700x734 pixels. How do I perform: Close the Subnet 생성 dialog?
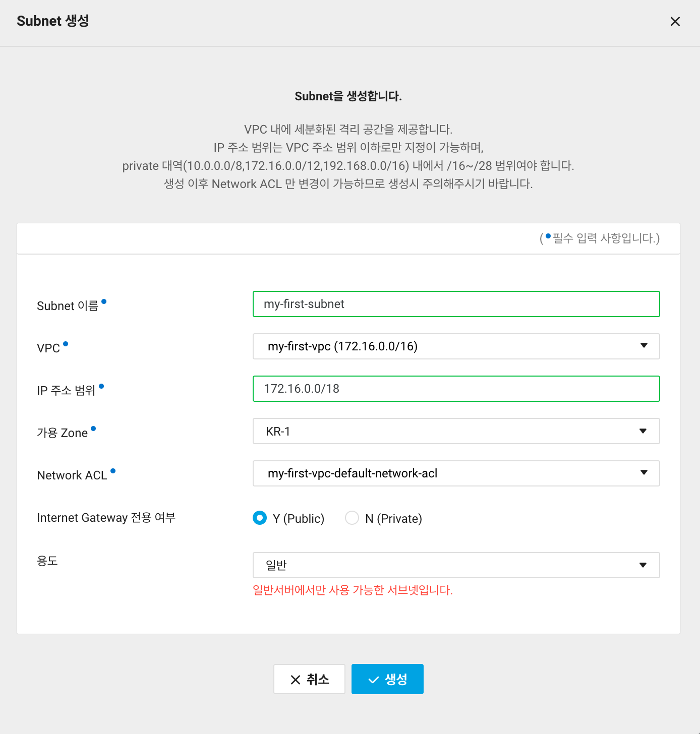(675, 21)
